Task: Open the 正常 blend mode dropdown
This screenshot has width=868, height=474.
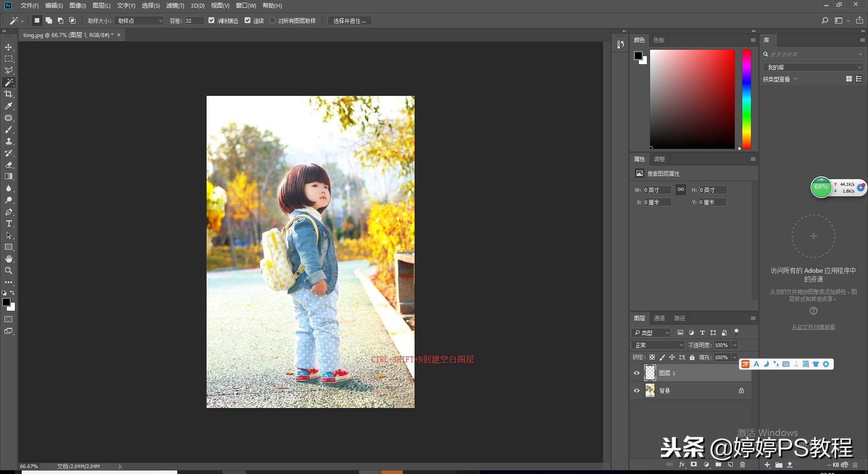Action: [x=658, y=345]
